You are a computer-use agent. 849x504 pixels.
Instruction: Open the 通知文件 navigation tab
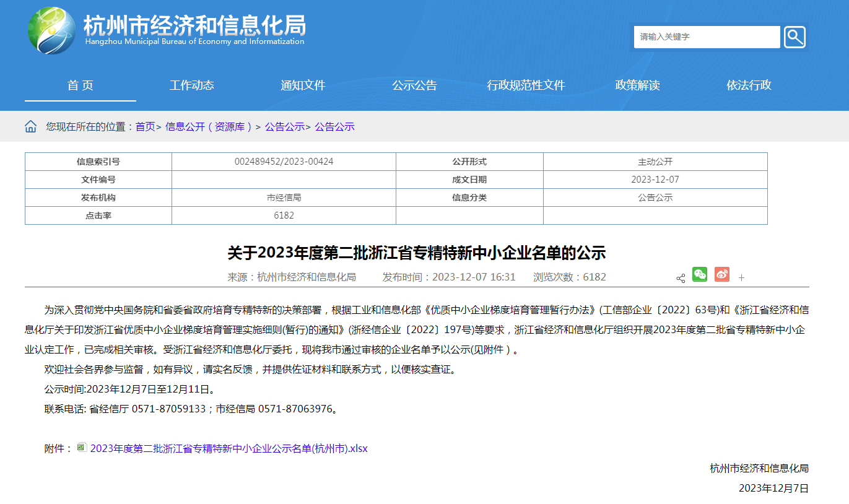tap(303, 85)
